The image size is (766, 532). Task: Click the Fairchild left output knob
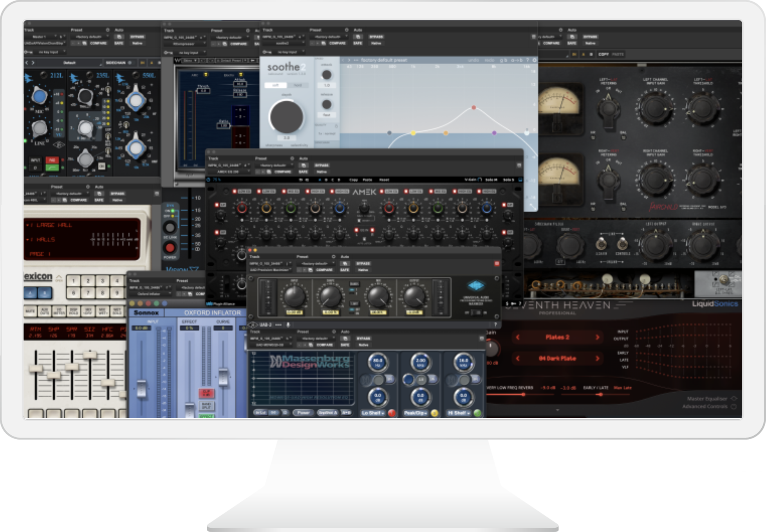pyautogui.click(x=656, y=246)
